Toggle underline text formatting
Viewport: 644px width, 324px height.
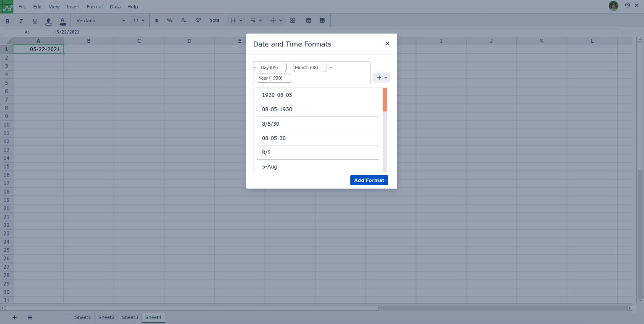[34, 21]
